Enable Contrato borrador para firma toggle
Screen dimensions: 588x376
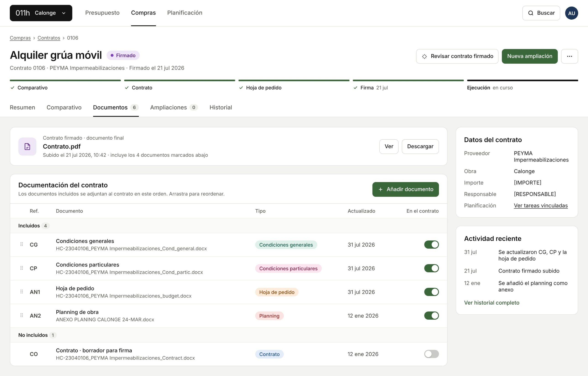pyautogui.click(x=431, y=354)
